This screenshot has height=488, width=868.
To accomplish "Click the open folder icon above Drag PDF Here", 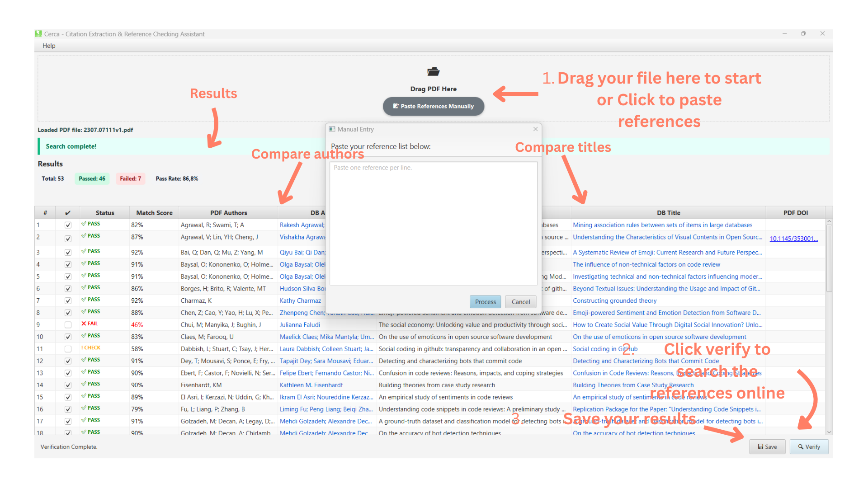I will click(433, 71).
